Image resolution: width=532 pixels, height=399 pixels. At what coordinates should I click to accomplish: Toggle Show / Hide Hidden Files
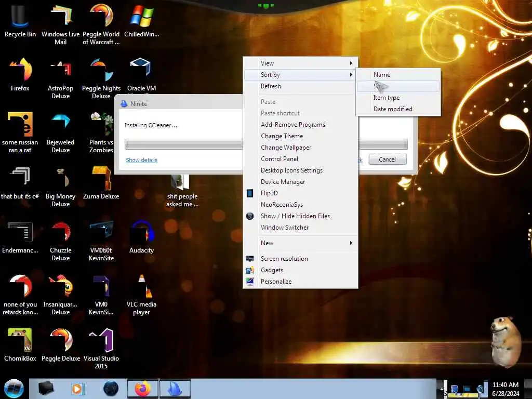(301, 216)
